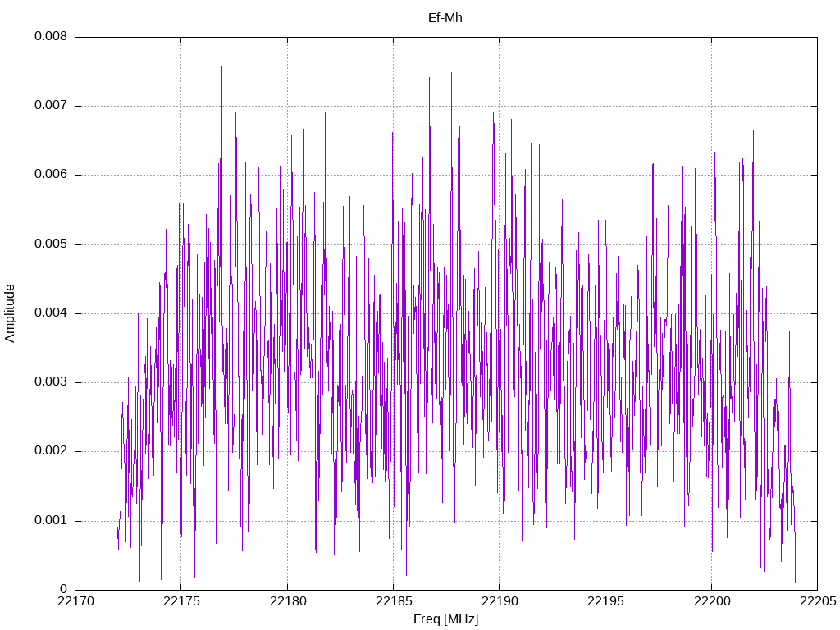This screenshot has width=840, height=630.
Task: Click the x-axis tick label 22170
Action: (x=75, y=601)
